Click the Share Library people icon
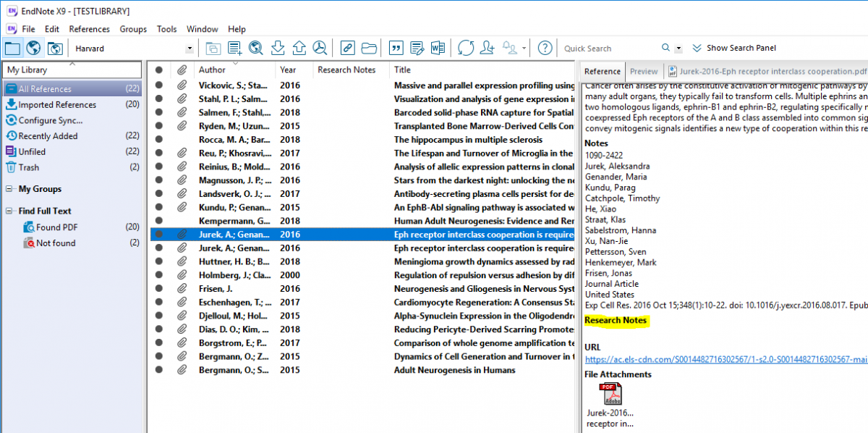 coord(488,47)
